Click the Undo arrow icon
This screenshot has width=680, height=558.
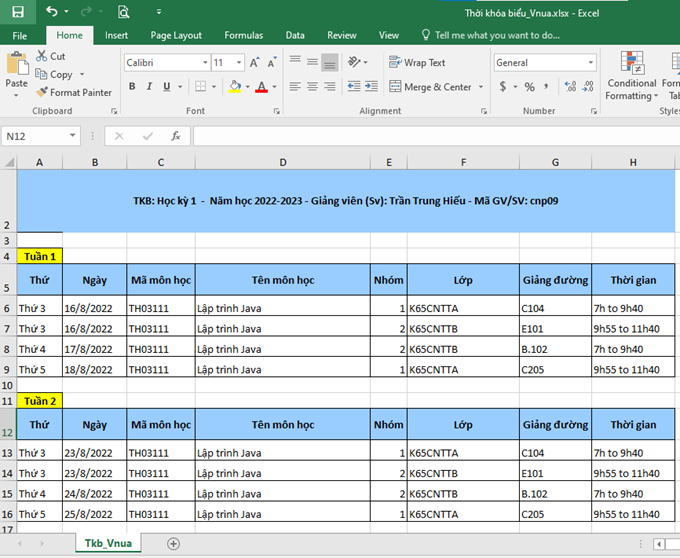(51, 12)
